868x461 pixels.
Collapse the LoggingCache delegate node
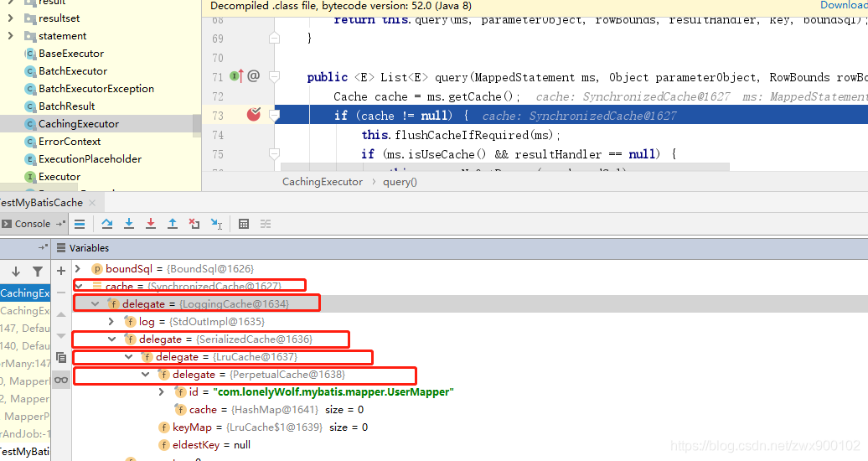click(96, 303)
